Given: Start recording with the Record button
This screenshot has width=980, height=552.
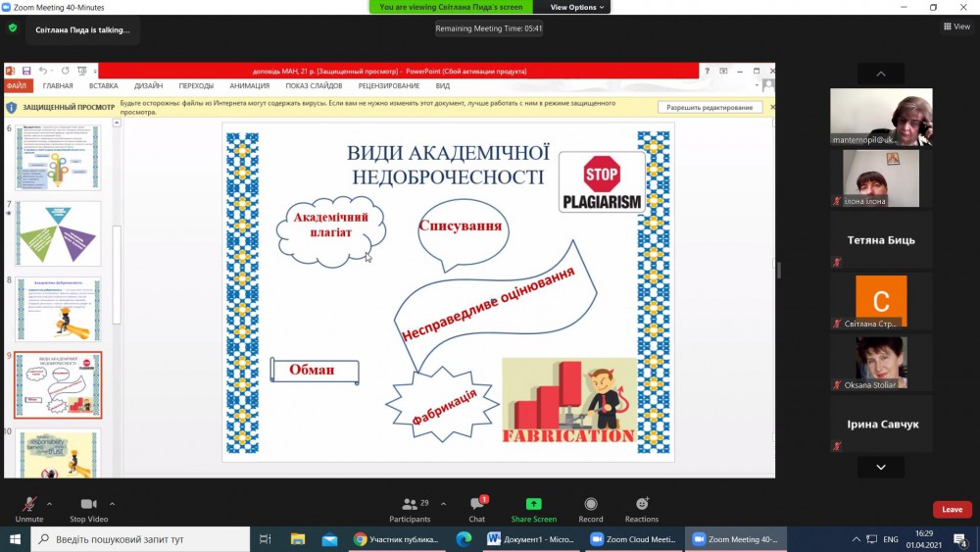Looking at the screenshot, I should (x=591, y=509).
